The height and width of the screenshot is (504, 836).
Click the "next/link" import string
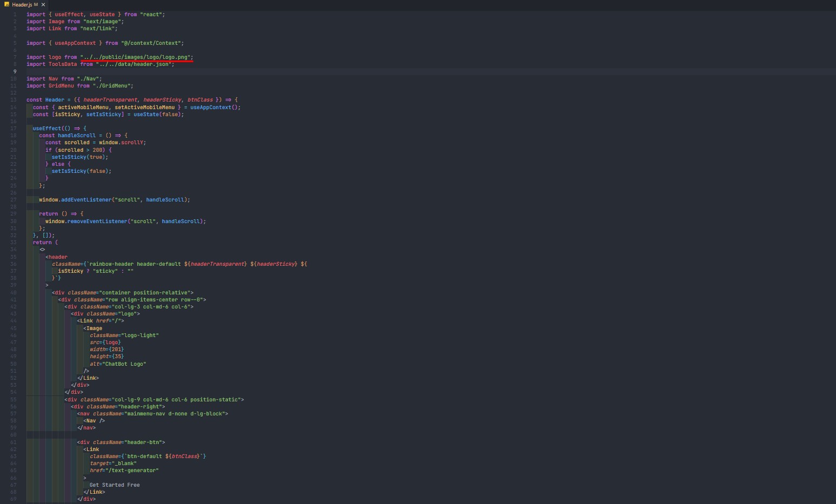[x=98, y=29]
